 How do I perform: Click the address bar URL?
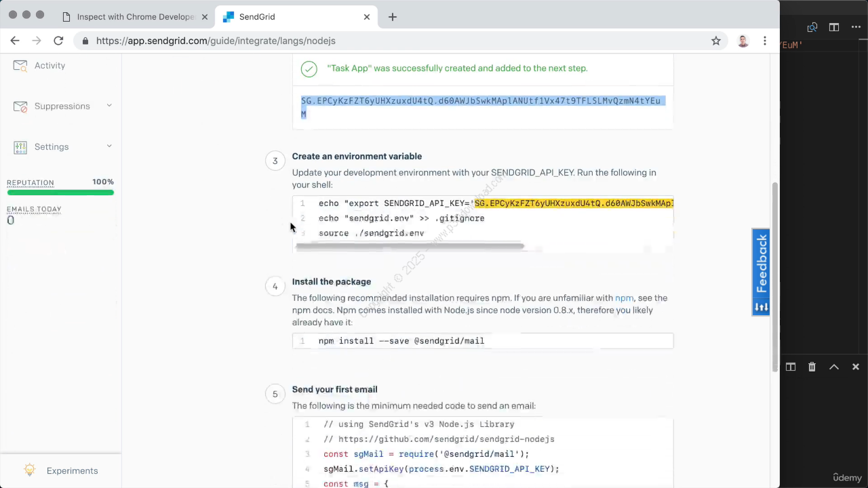click(x=216, y=41)
